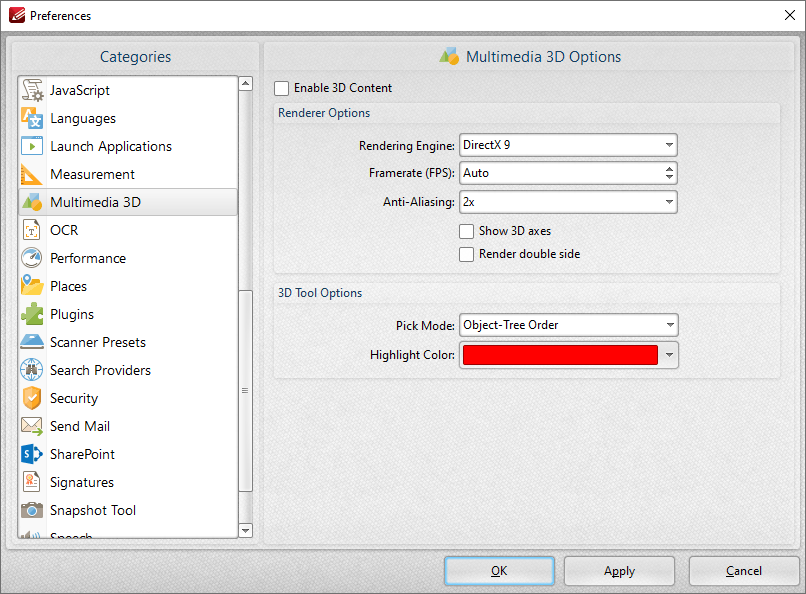The width and height of the screenshot is (806, 594).
Task: Click the OCR text-recognition icon
Action: click(32, 230)
